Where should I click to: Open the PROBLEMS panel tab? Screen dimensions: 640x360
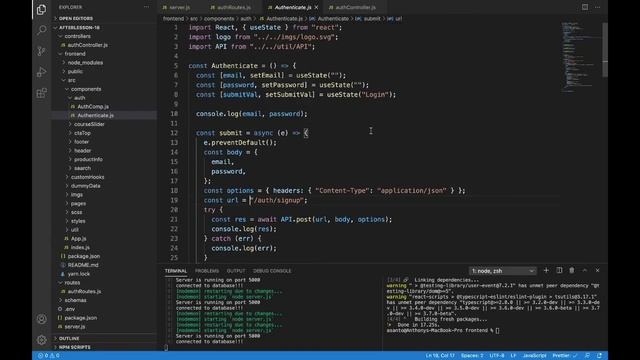(x=207, y=271)
